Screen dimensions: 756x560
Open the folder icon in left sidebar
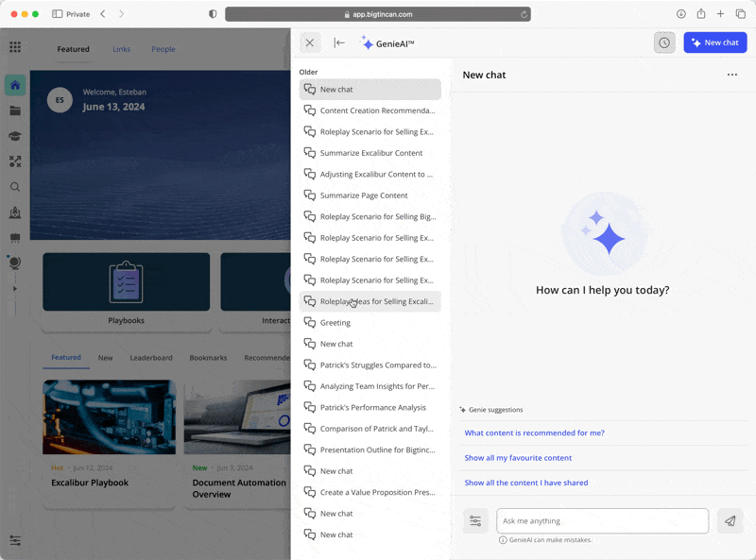point(15,110)
